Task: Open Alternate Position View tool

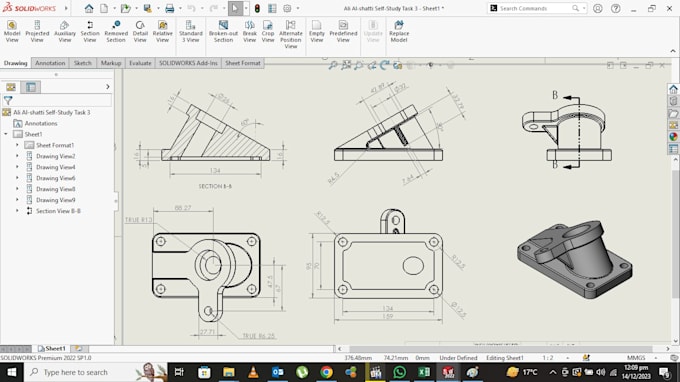Action: (x=291, y=35)
